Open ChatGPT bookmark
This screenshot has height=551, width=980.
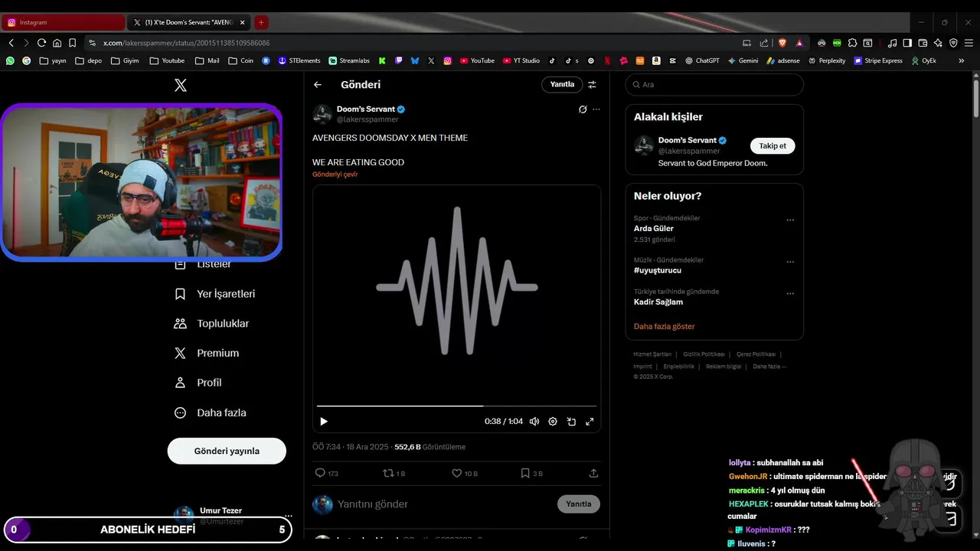coord(702,60)
